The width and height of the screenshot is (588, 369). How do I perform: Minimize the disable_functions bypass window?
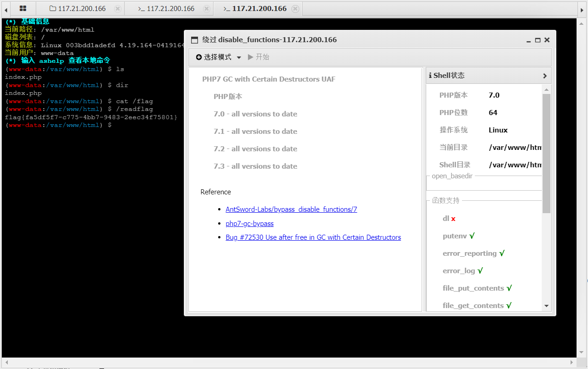tap(529, 40)
